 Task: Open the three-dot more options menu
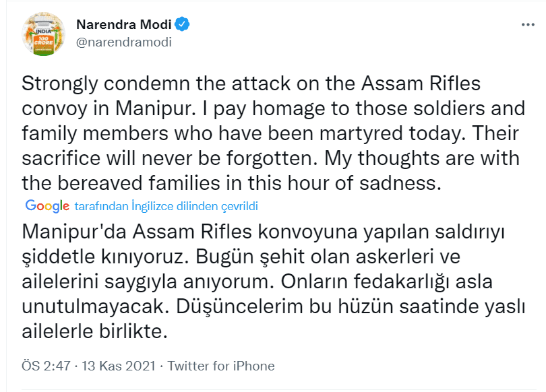pyautogui.click(x=527, y=24)
